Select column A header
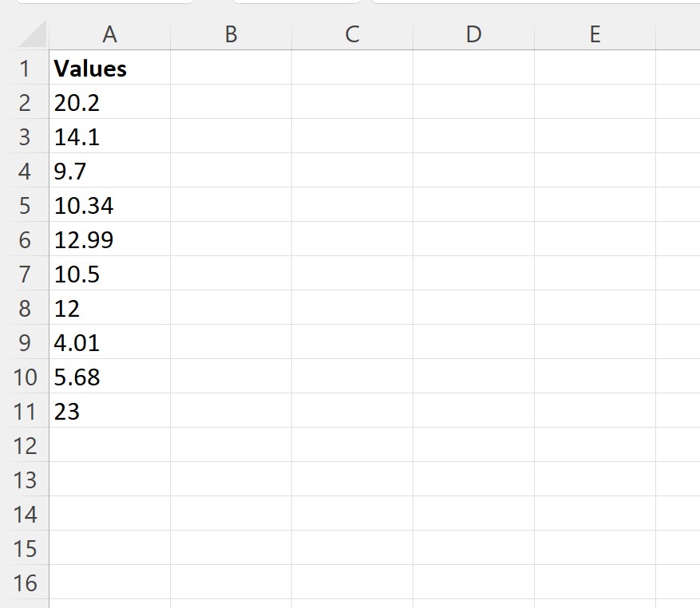The width and height of the screenshot is (700, 608). point(109,35)
